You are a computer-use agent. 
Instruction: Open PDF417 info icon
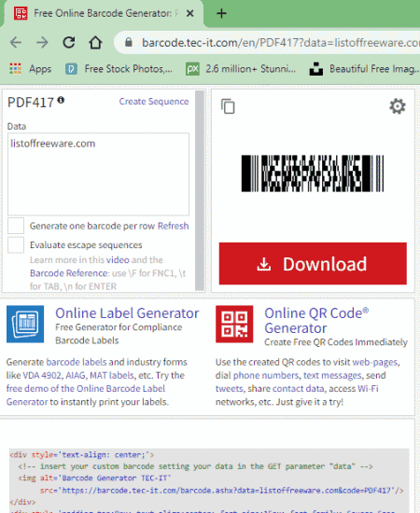pyautogui.click(x=61, y=100)
